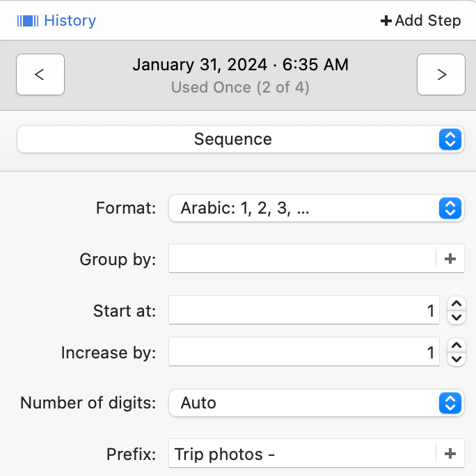
Task: Go to next history entry
Action: click(441, 74)
